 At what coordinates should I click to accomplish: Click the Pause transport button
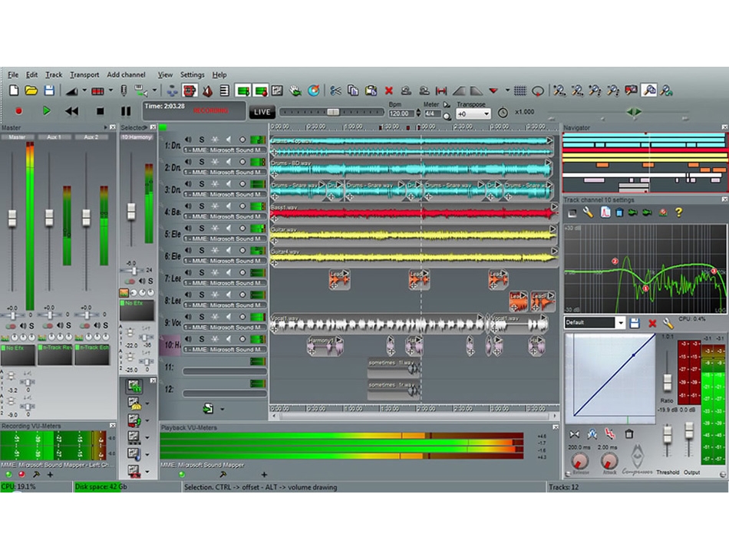point(126,111)
